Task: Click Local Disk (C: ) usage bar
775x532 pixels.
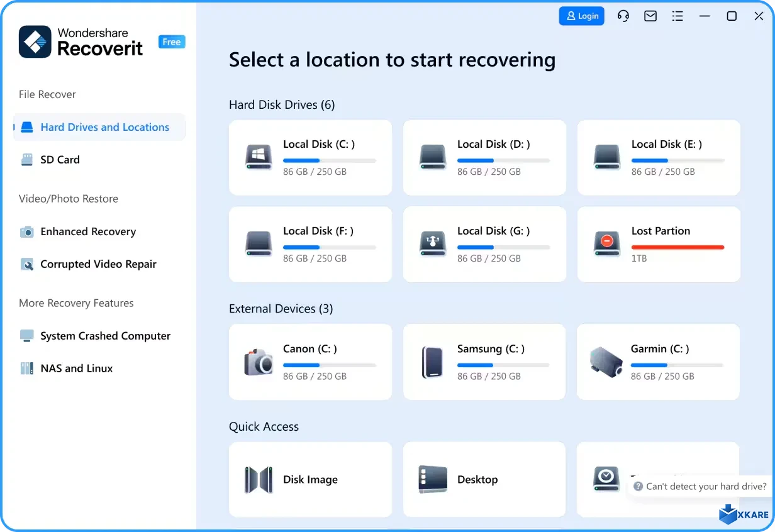Action: 330,160
